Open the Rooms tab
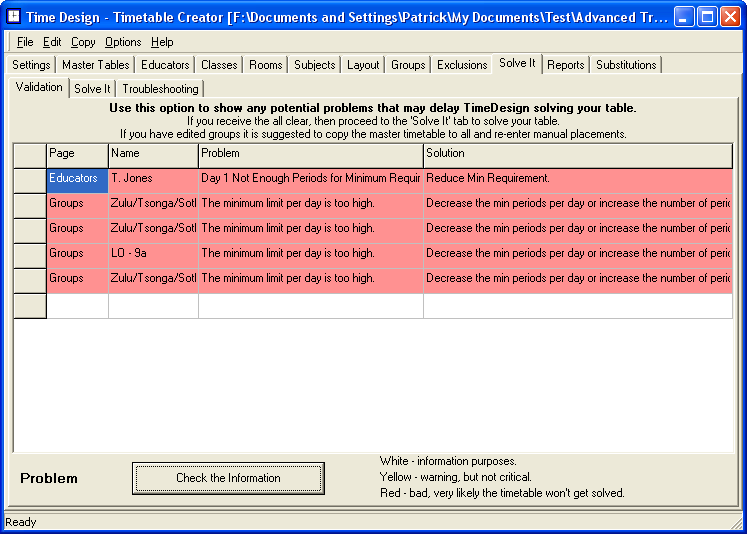 266,65
